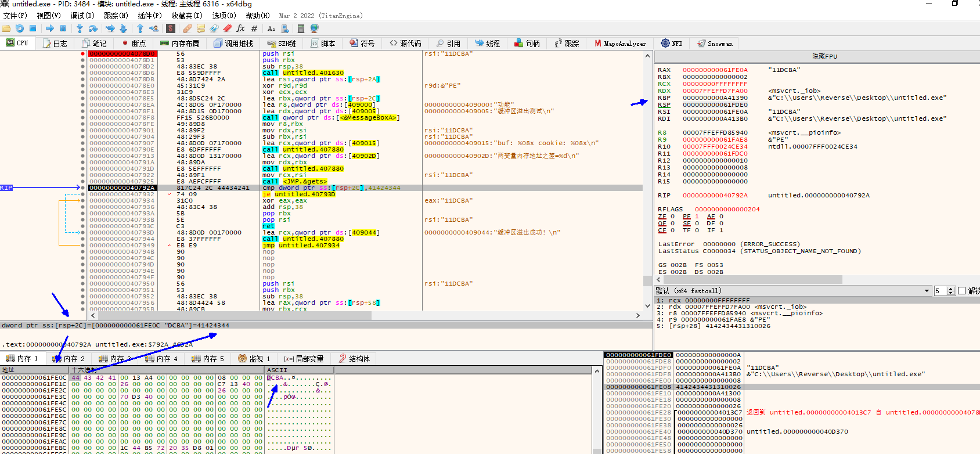
Task: Open the x64 fastcall calling convention dropdown
Action: [927, 291]
